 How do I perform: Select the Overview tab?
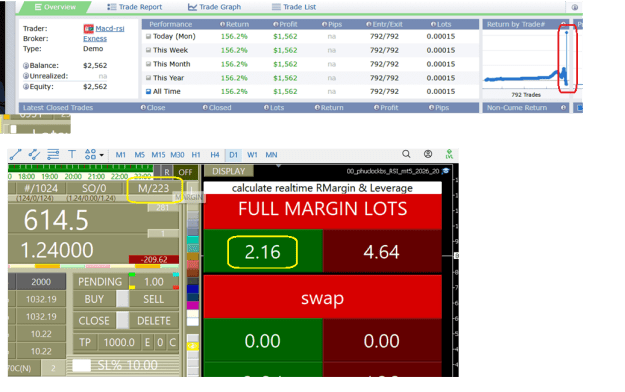[x=55, y=7]
